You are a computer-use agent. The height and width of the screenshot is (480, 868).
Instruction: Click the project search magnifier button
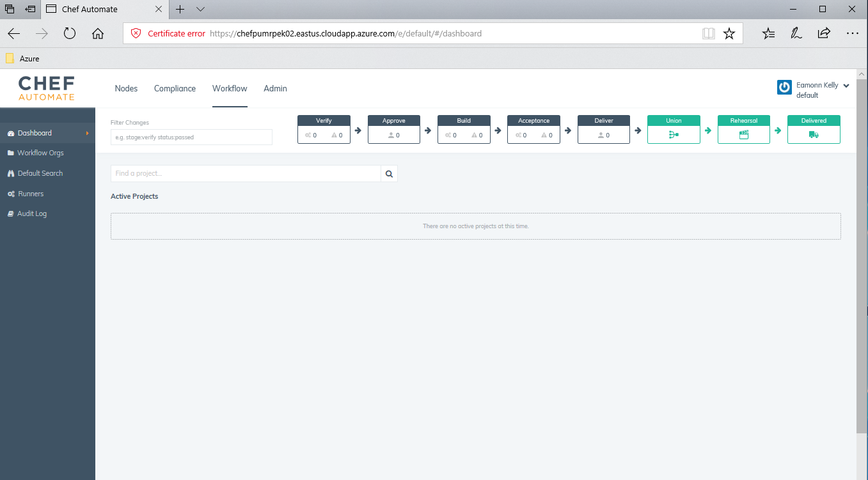tap(389, 173)
